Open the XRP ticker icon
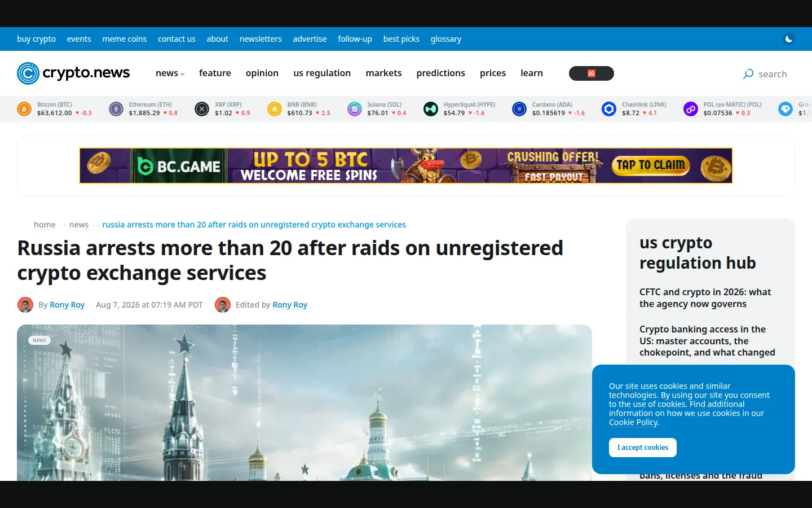812x508 pixels. click(202, 109)
